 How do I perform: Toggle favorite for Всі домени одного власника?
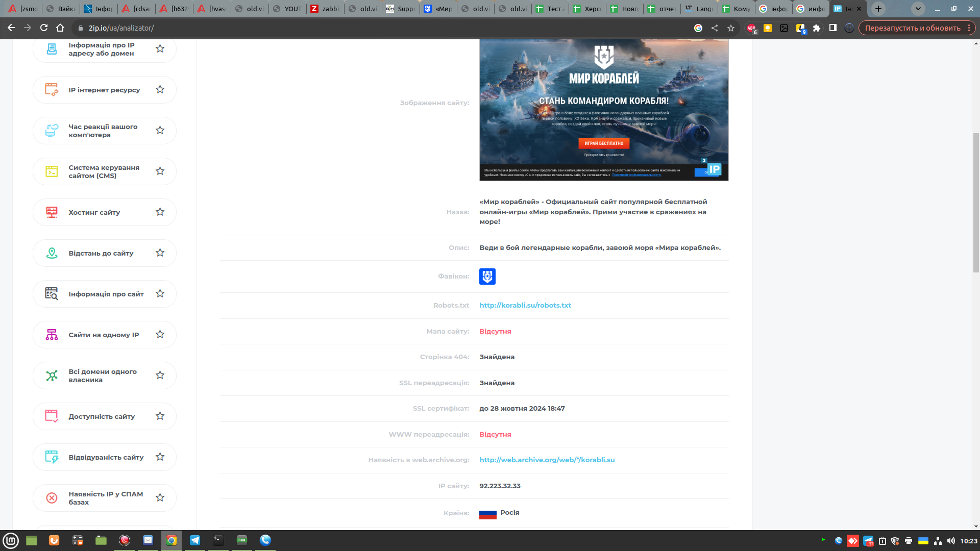click(160, 375)
